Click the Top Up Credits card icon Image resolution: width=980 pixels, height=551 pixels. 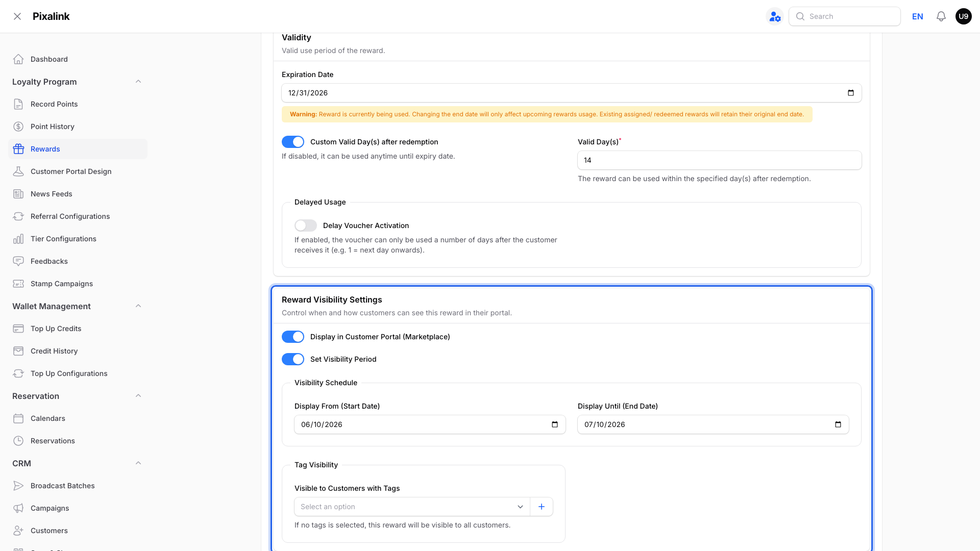tap(18, 329)
